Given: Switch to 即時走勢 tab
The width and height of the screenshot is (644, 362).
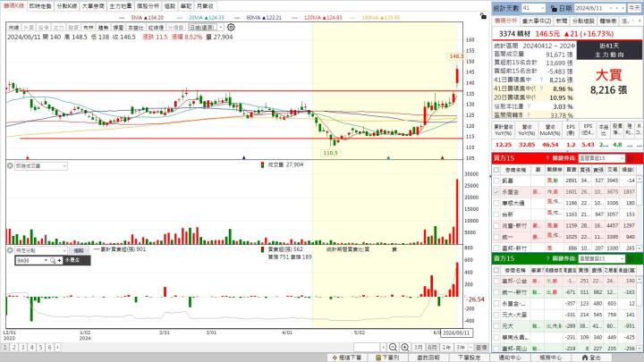Looking at the screenshot, I should point(40,6).
